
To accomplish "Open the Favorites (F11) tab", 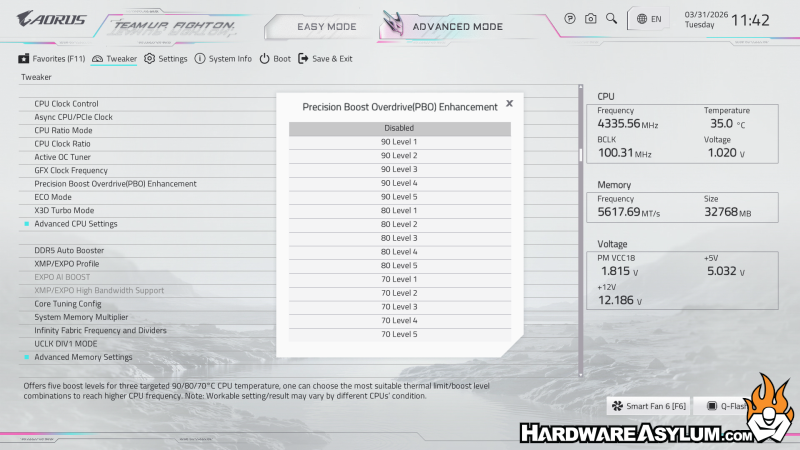I will 51,59.
